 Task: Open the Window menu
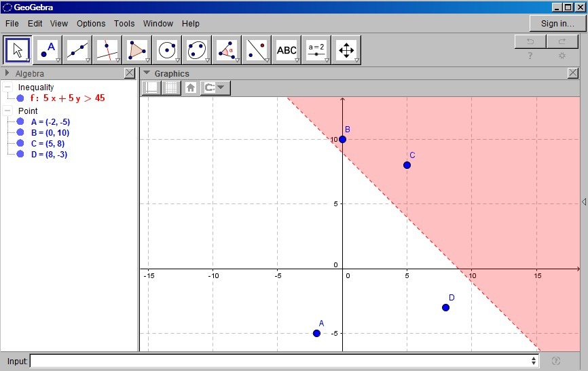[158, 24]
